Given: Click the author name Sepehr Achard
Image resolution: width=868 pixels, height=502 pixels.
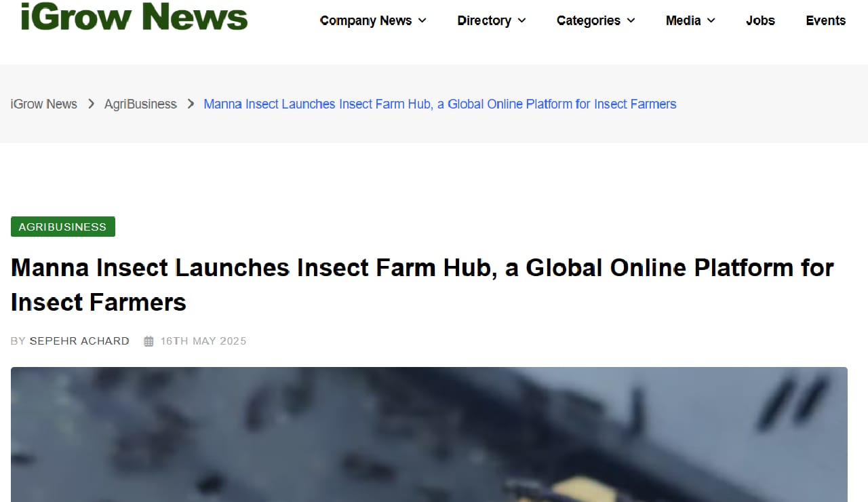Looking at the screenshot, I should point(79,341).
